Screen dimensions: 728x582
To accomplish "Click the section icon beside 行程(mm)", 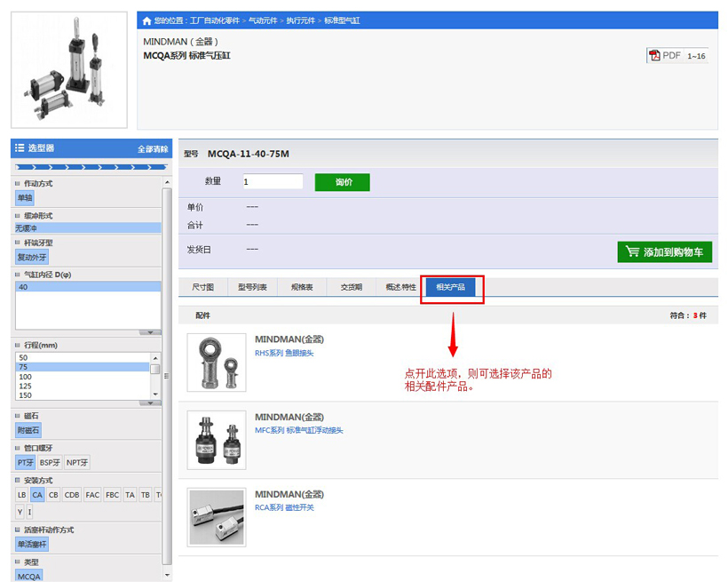I will pos(18,346).
